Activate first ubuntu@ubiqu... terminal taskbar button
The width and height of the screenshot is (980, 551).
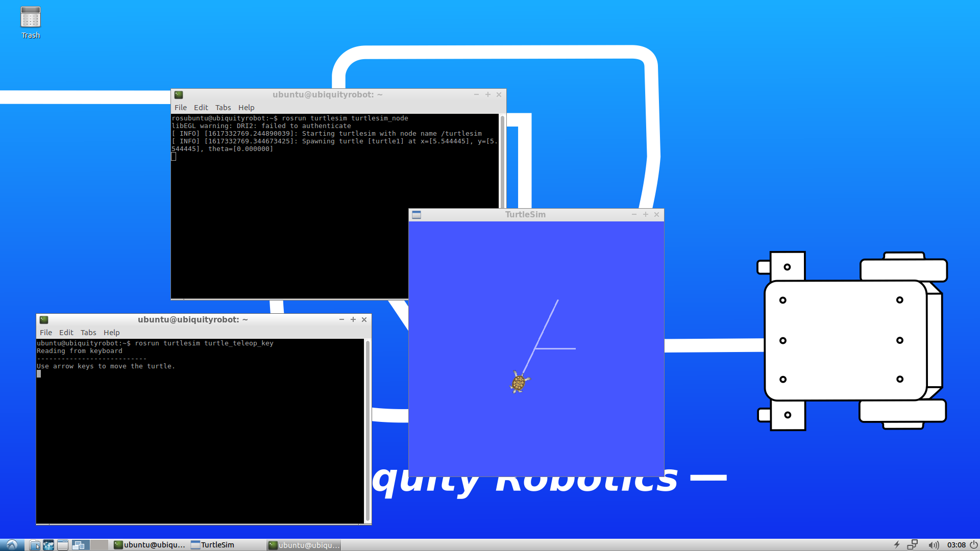tap(150, 545)
